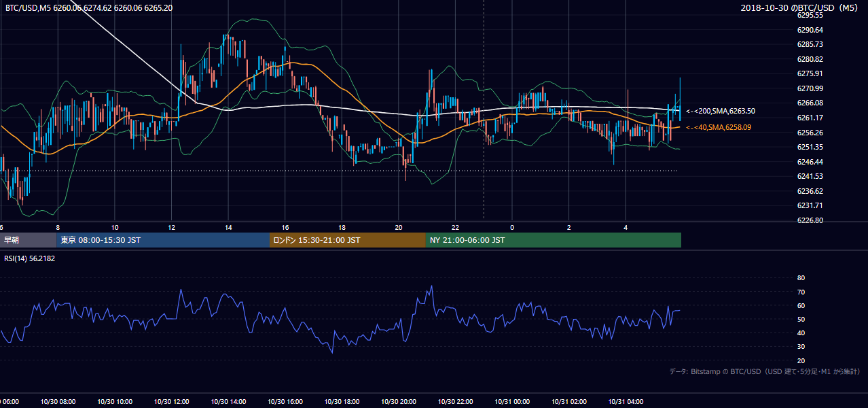Select the RSI(14) 56.2182 indicator label
The image size is (868, 408).
[x=30, y=259]
